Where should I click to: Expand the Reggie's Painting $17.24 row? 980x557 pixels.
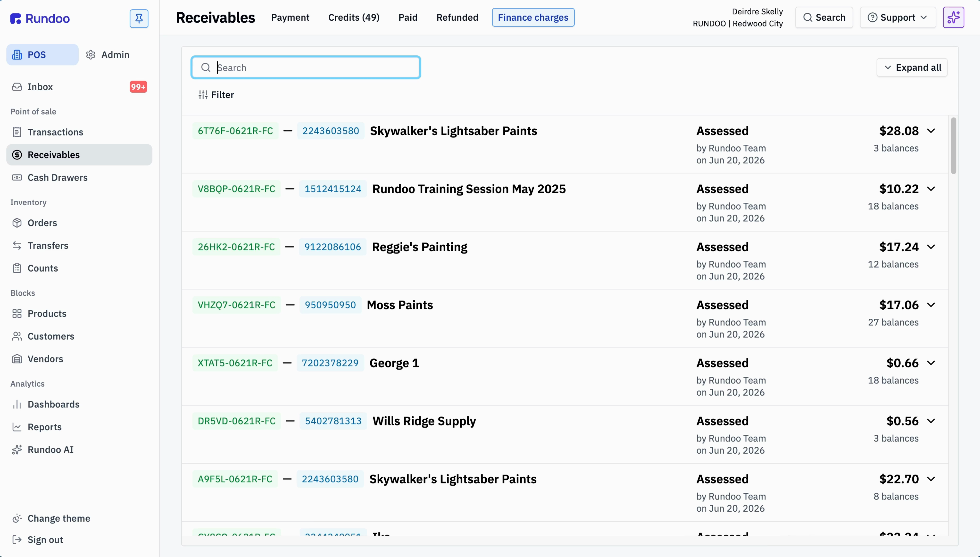pos(931,247)
